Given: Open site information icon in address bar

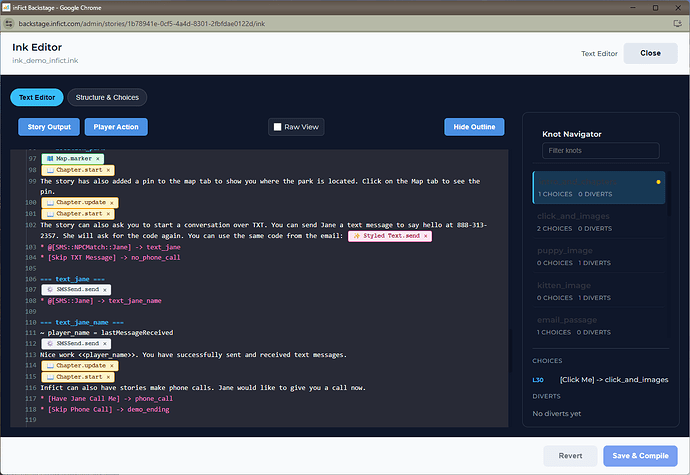Looking at the screenshot, I should pyautogui.click(x=9, y=24).
